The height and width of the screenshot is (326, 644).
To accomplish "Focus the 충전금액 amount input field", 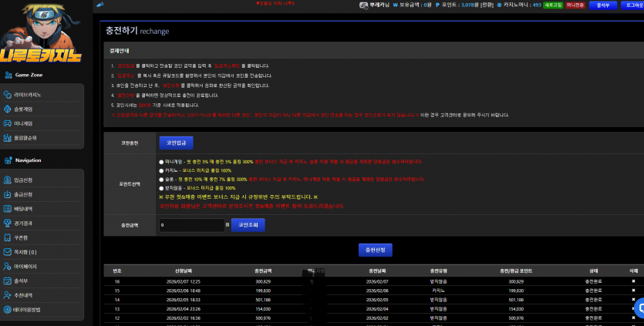I will (192, 225).
